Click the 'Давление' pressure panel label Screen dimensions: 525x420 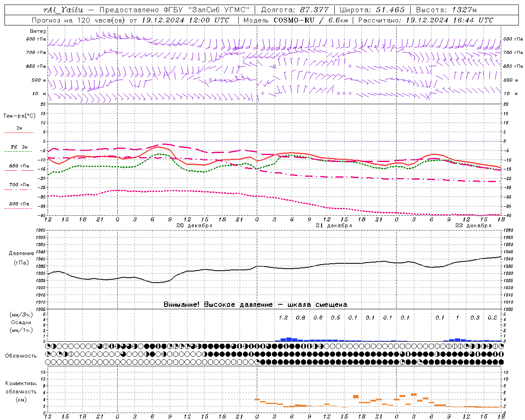(x=21, y=253)
